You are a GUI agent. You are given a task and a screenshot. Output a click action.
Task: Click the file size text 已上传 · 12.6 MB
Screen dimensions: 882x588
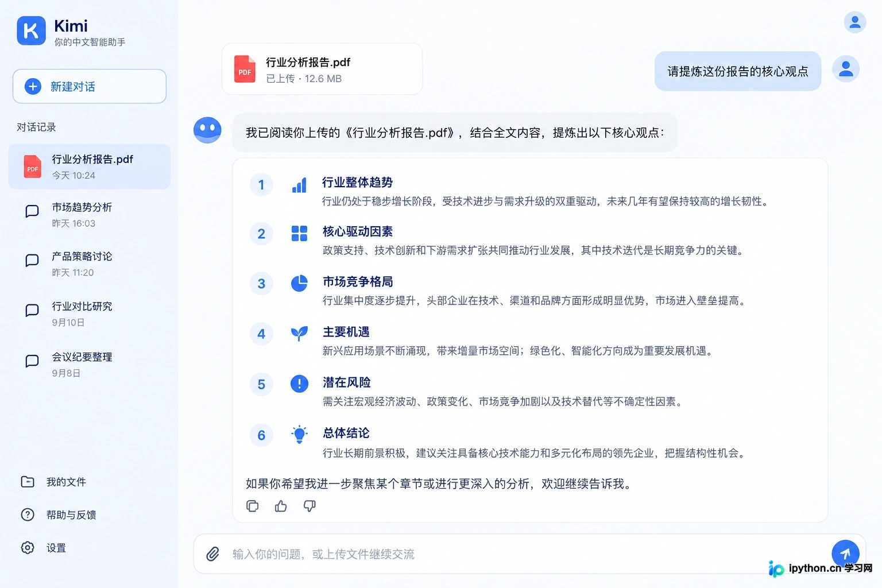coord(304,79)
